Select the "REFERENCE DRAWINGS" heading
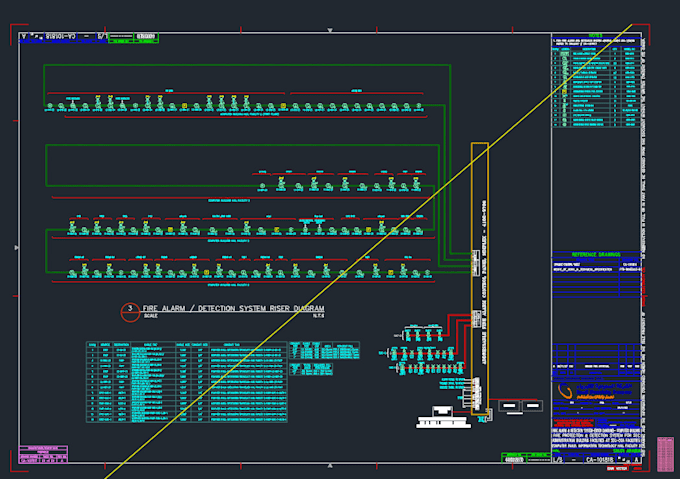Viewport: 680px width, 479px height. pos(596,254)
